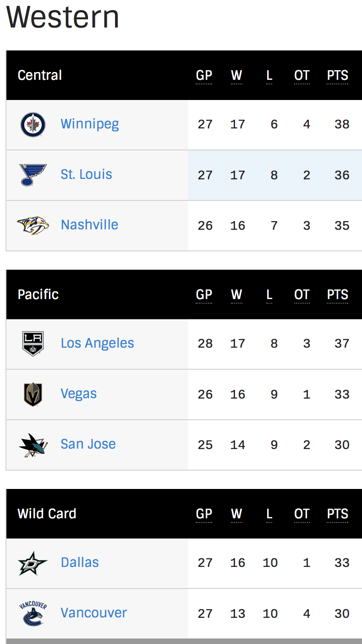Open the Los Angeles team link
362x644 pixels.
[x=98, y=343]
